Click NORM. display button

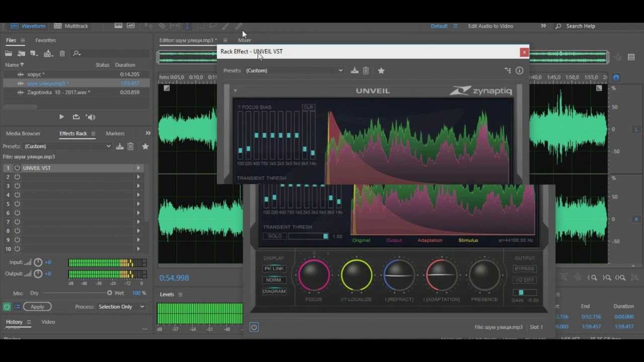click(274, 280)
